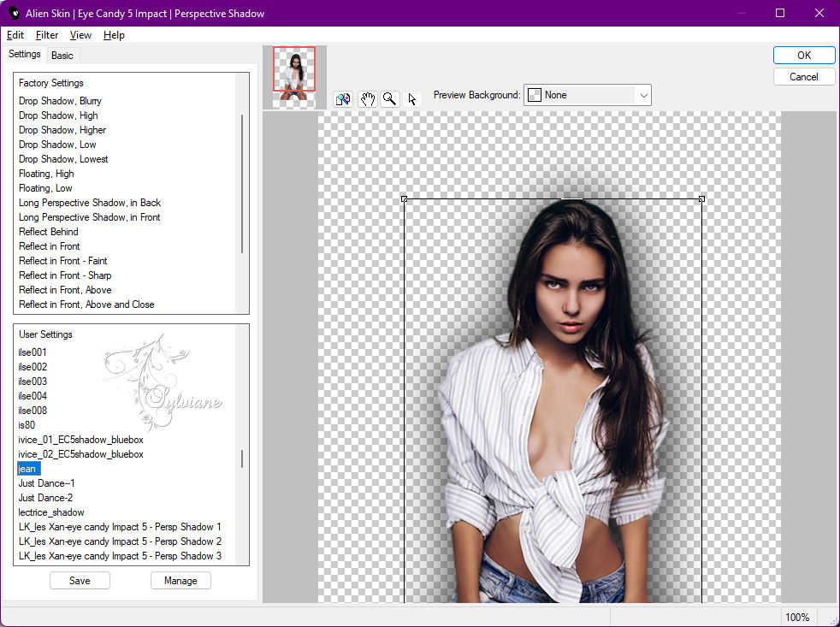Open the Filter menu
This screenshot has width=840, height=627.
tap(46, 35)
